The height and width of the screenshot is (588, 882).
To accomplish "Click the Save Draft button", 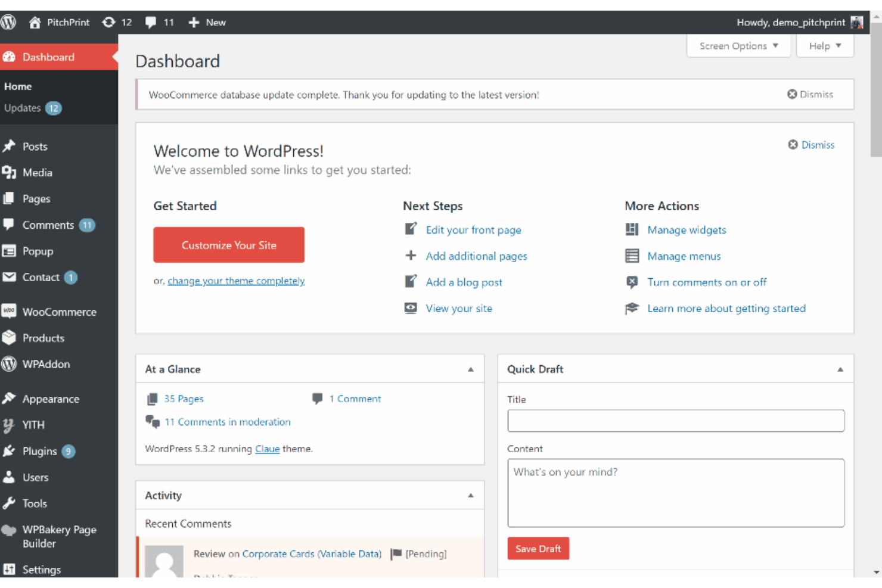I will click(x=538, y=549).
